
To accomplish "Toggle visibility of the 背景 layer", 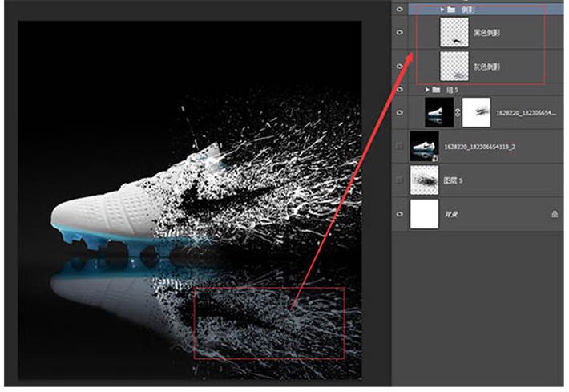I will point(401,214).
